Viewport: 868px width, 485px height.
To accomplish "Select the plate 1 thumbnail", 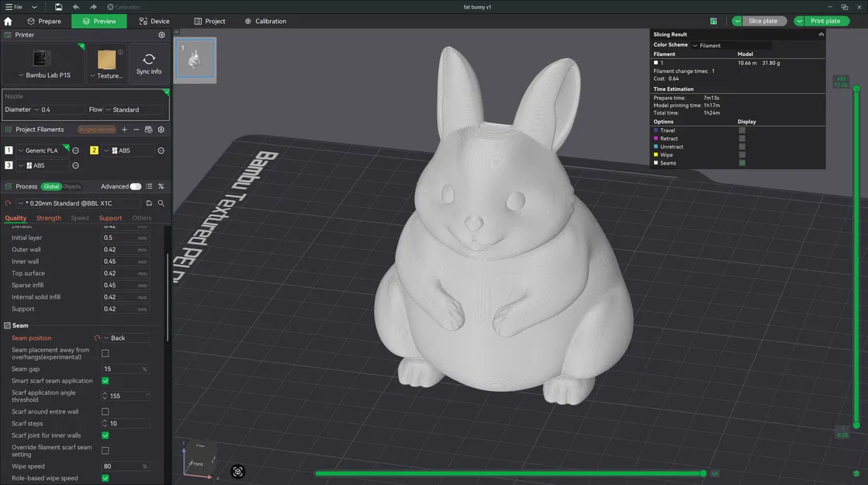I will (194, 59).
